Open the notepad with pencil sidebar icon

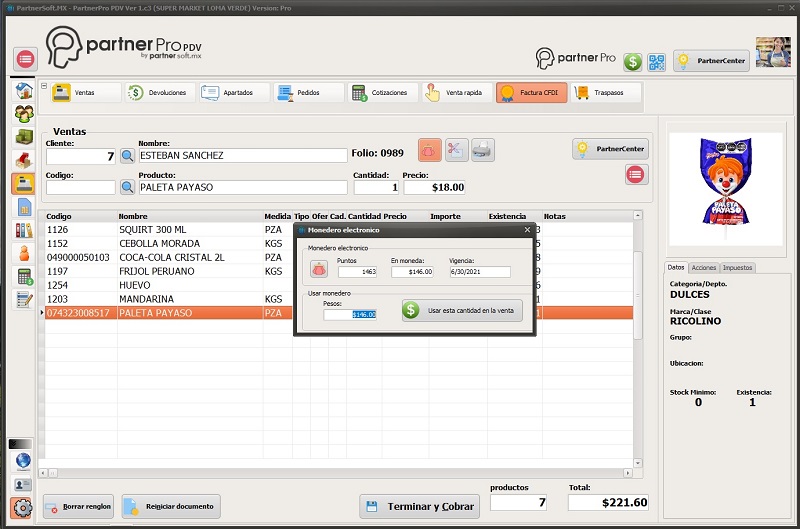(x=23, y=299)
